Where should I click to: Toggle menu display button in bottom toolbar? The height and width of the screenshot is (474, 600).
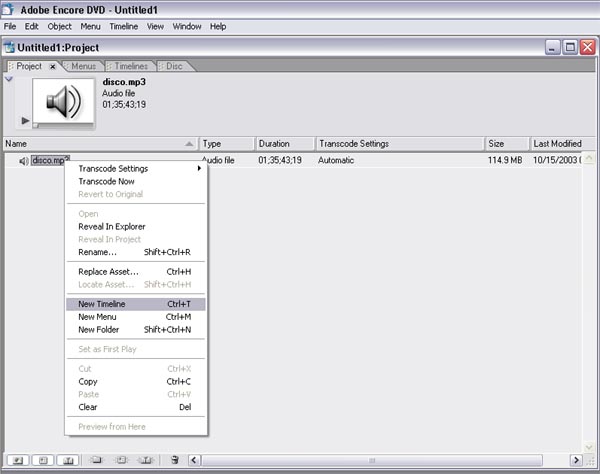pos(43,460)
